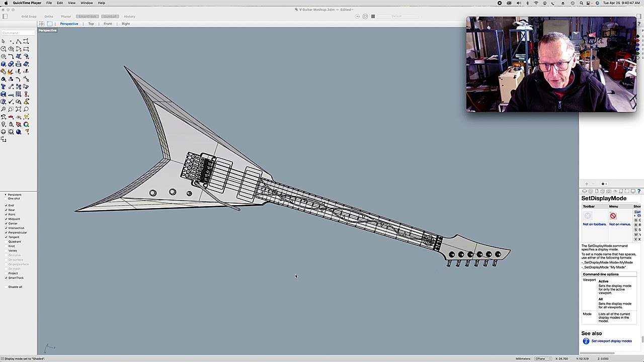Select the Rectangular Array tool
The image size is (644, 362).
[19, 94]
